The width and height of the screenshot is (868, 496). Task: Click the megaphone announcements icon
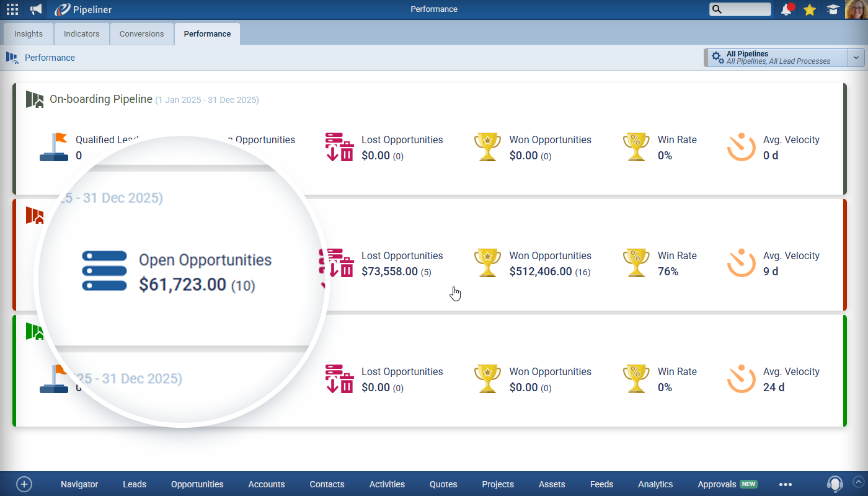point(37,9)
